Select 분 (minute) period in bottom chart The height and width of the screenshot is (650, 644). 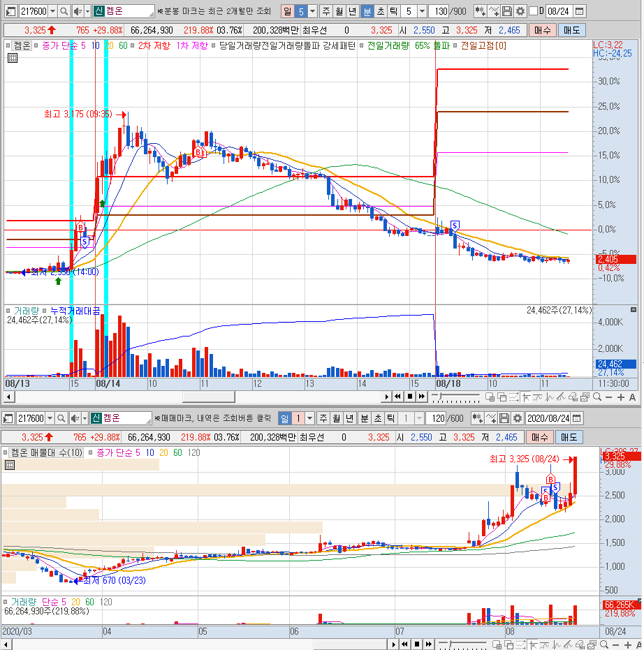click(x=364, y=418)
